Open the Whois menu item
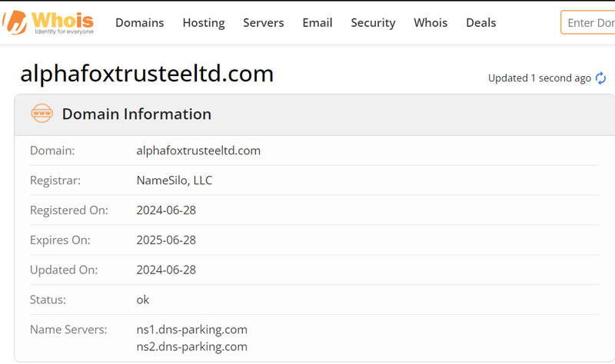Image resolution: width=615 pixels, height=364 pixels. 430,23
